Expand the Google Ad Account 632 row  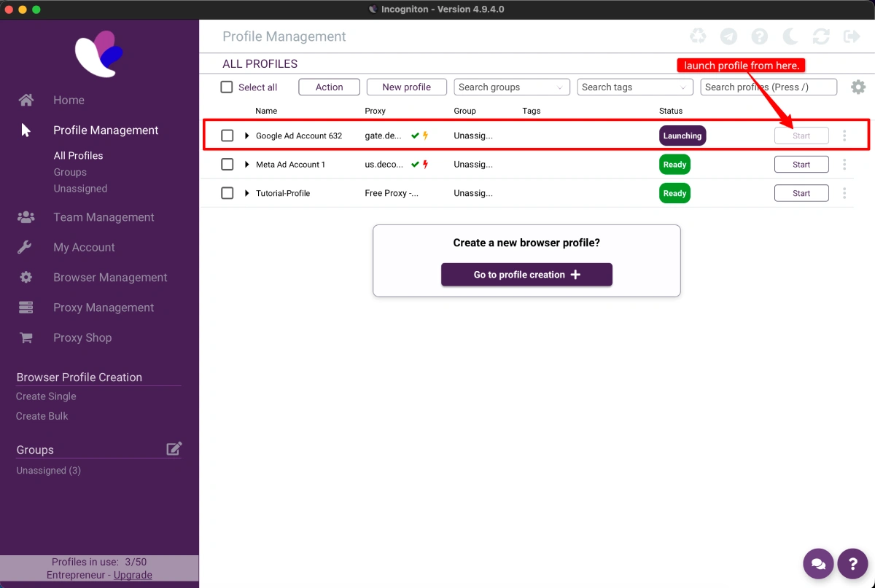pos(247,136)
